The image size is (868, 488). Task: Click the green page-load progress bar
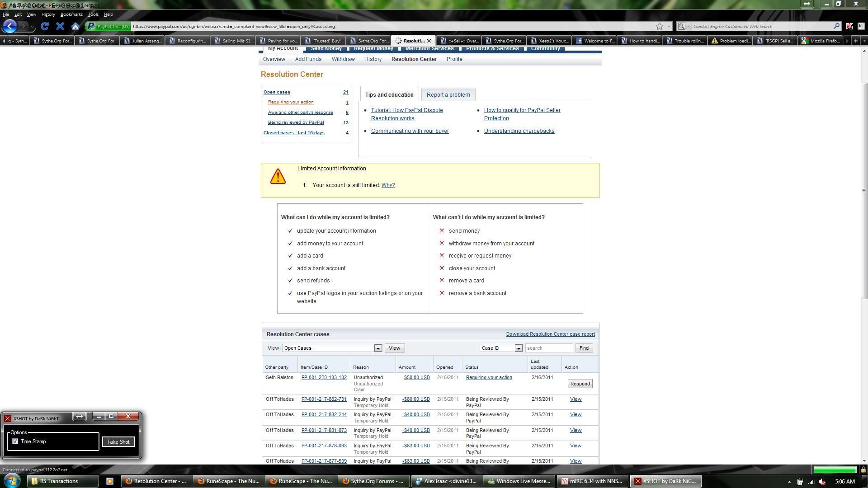[835, 469]
